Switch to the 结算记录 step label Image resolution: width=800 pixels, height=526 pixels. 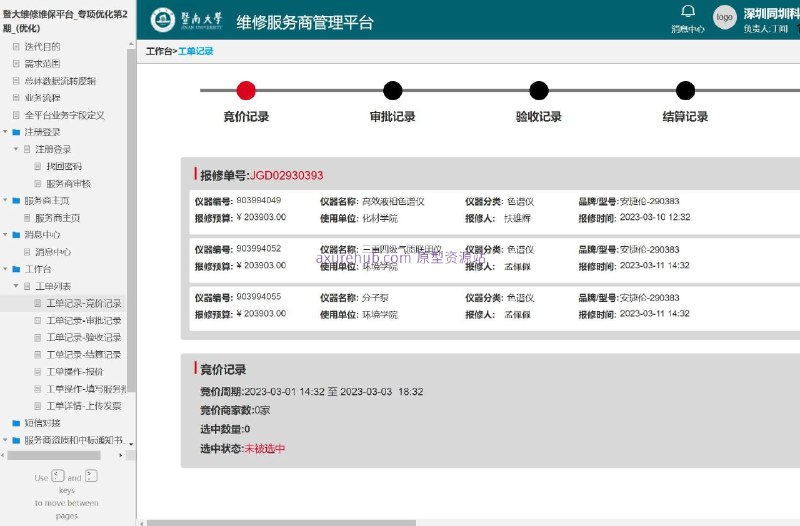(685, 116)
